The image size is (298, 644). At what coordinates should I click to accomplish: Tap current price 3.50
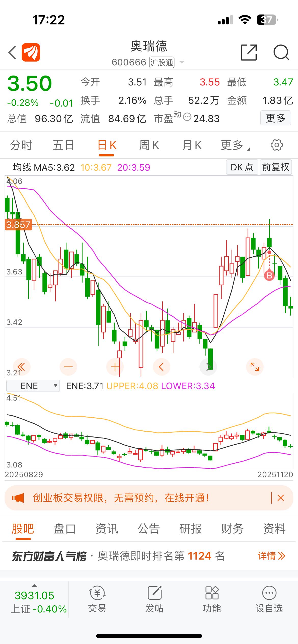[x=30, y=83]
